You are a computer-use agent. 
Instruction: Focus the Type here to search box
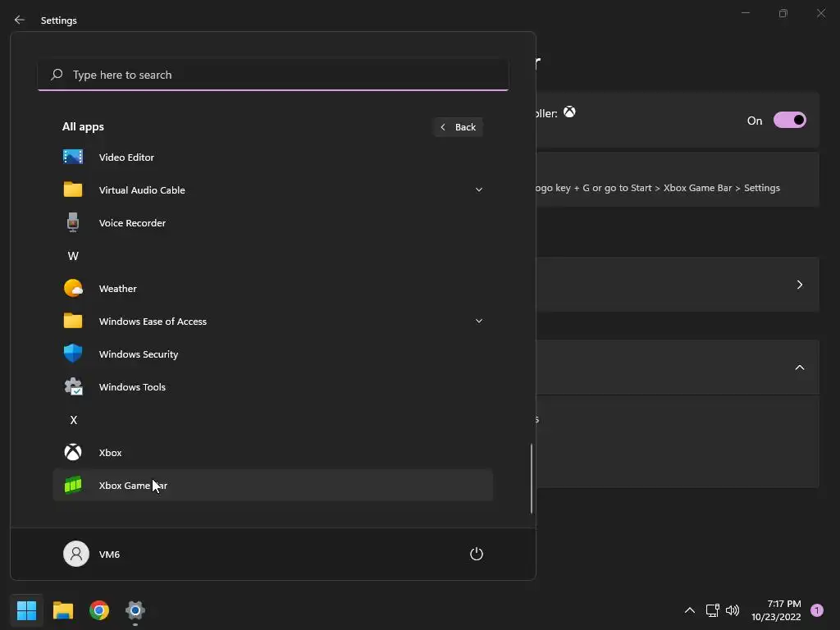(x=279, y=75)
